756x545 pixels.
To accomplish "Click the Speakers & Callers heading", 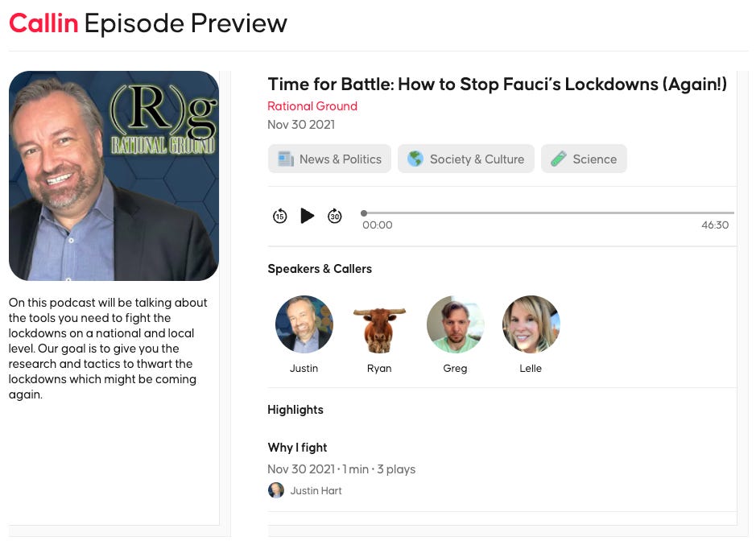I will (x=320, y=269).
